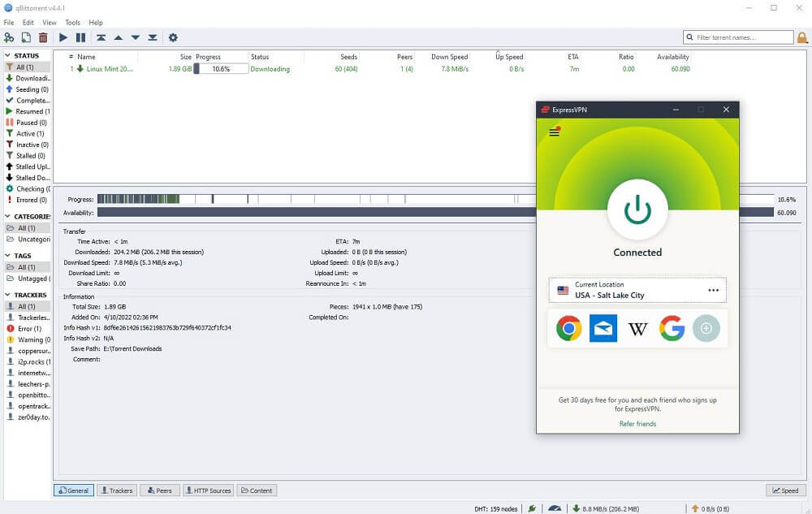Select the Checking status filter
812x514 pixels.
pos(28,189)
